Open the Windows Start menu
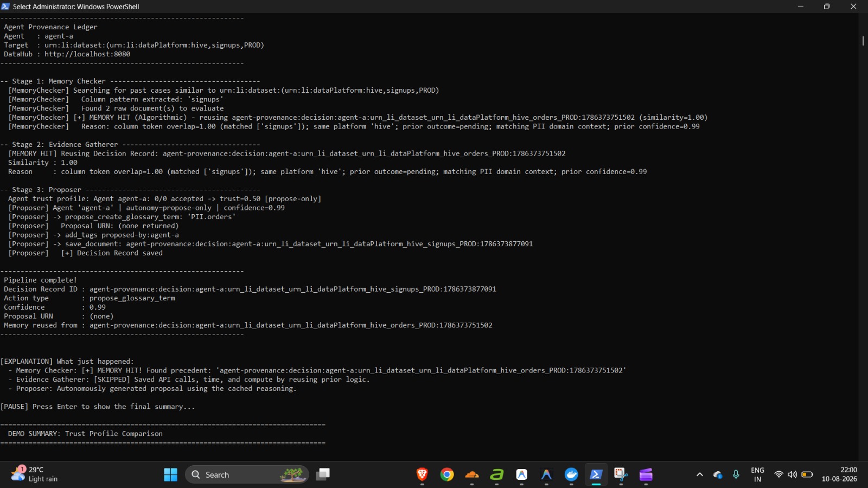 pos(170,474)
